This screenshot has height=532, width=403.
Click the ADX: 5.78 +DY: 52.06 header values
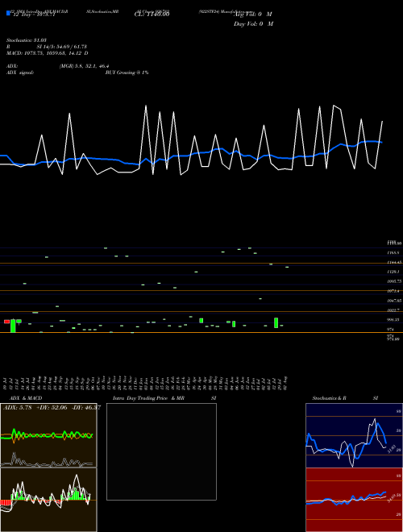[x=52, y=408]
